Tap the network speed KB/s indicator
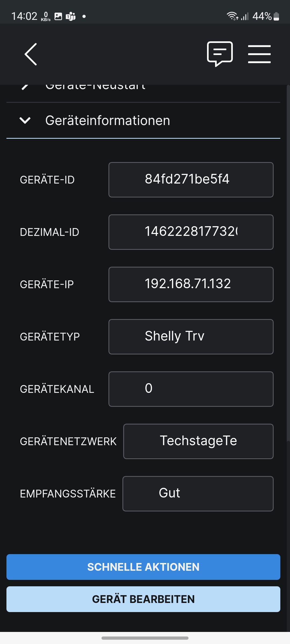This screenshot has height=644, width=290. coord(46,16)
